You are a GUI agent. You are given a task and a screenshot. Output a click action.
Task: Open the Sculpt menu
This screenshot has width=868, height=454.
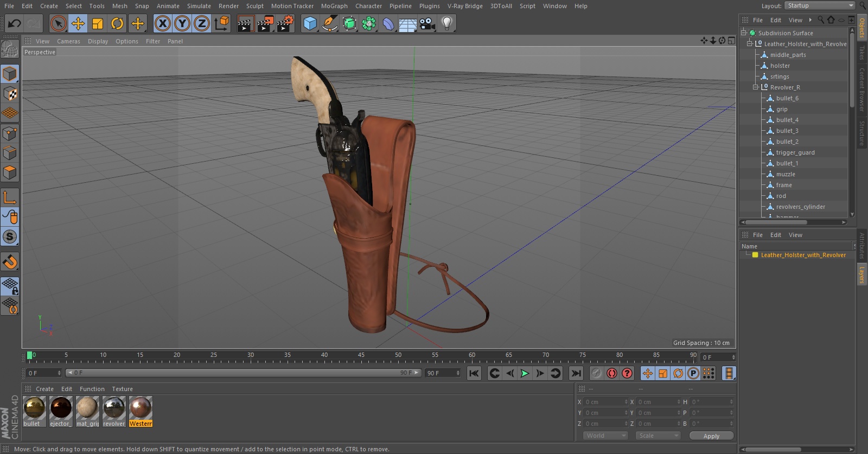254,6
